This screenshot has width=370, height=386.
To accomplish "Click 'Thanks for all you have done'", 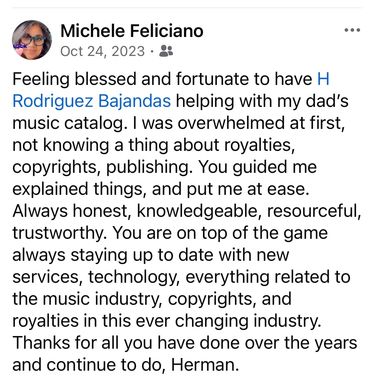I will [127, 343].
